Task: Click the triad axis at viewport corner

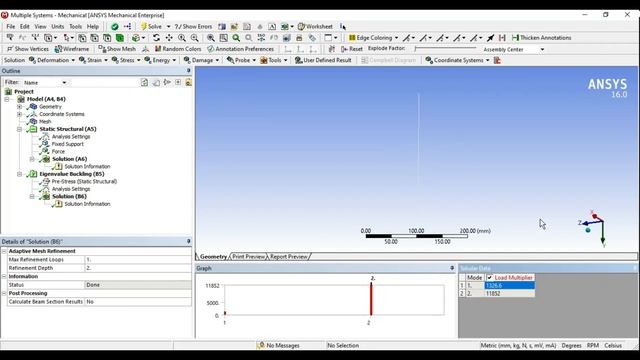Action: (x=595, y=229)
